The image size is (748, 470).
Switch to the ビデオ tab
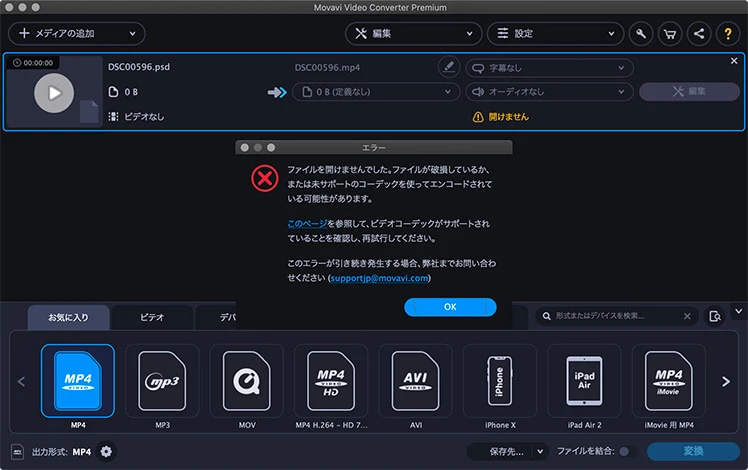pyautogui.click(x=152, y=317)
